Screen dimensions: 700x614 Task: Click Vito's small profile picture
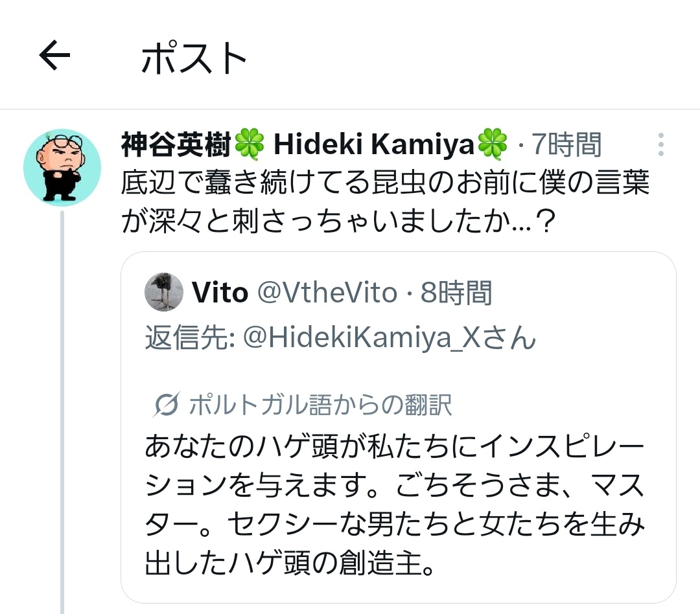pyautogui.click(x=164, y=292)
